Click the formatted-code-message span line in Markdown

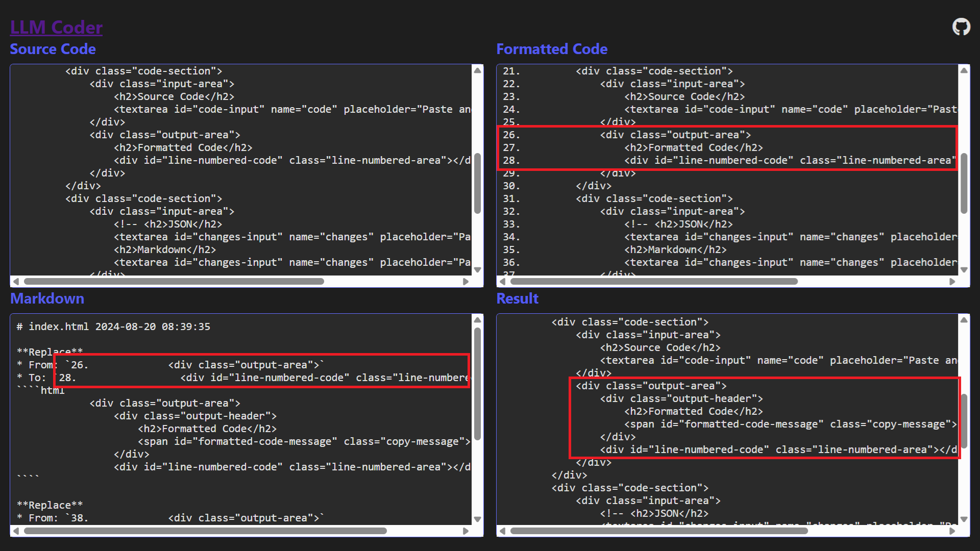click(304, 441)
